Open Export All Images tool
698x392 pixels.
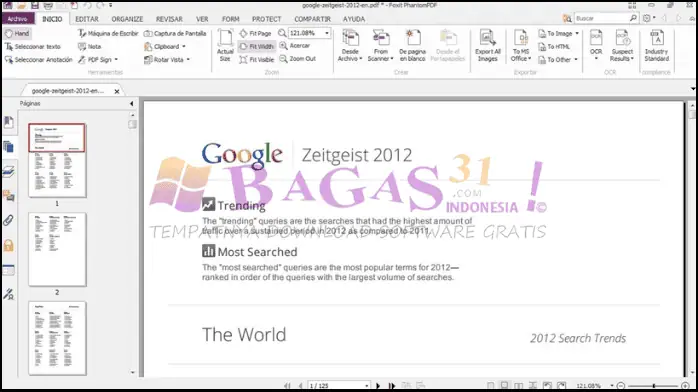(487, 45)
